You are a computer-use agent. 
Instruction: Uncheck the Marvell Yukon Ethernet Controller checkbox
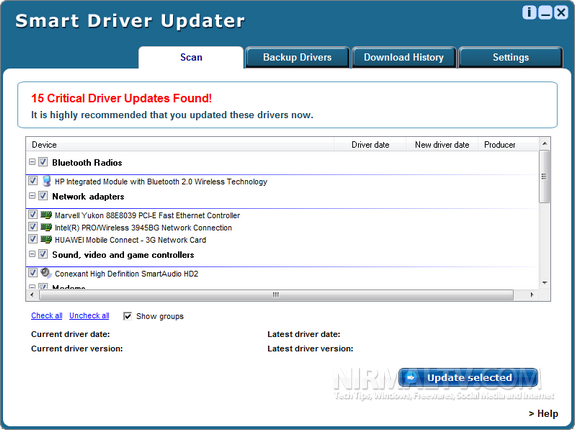click(x=33, y=214)
